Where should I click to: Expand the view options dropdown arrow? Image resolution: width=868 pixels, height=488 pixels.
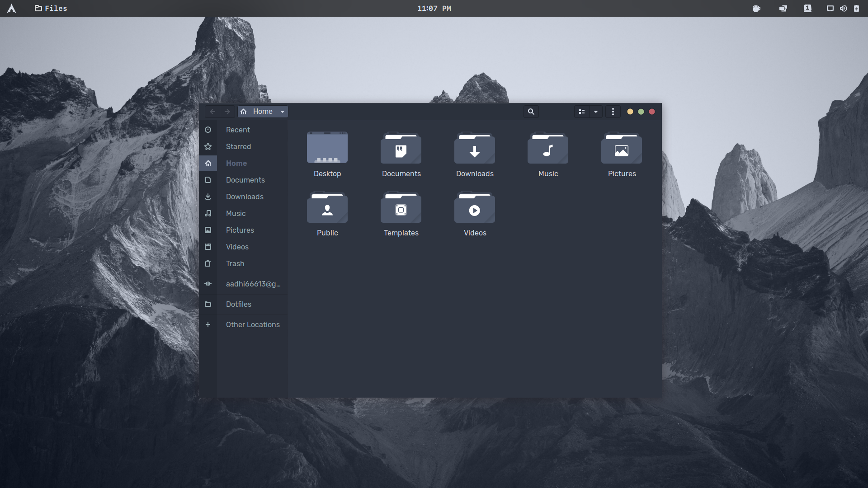[x=596, y=112]
